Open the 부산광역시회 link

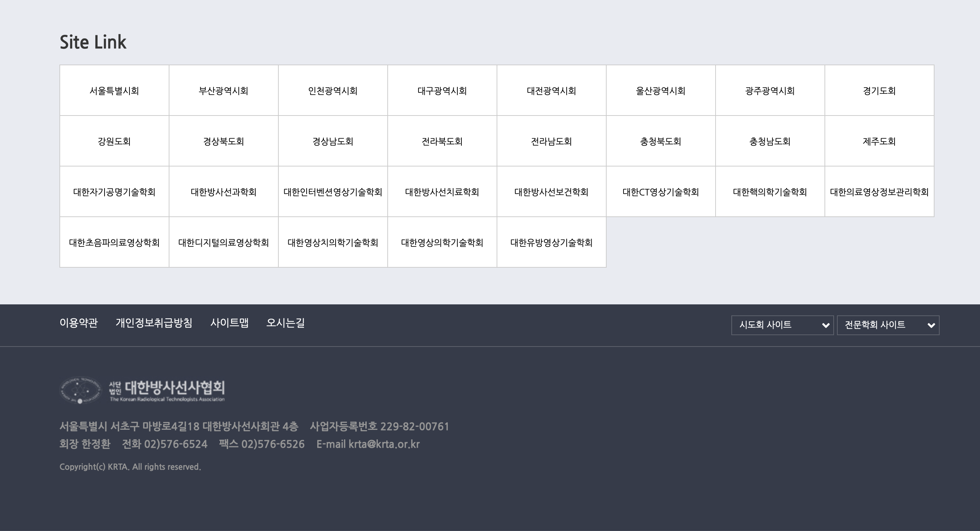[x=223, y=91]
